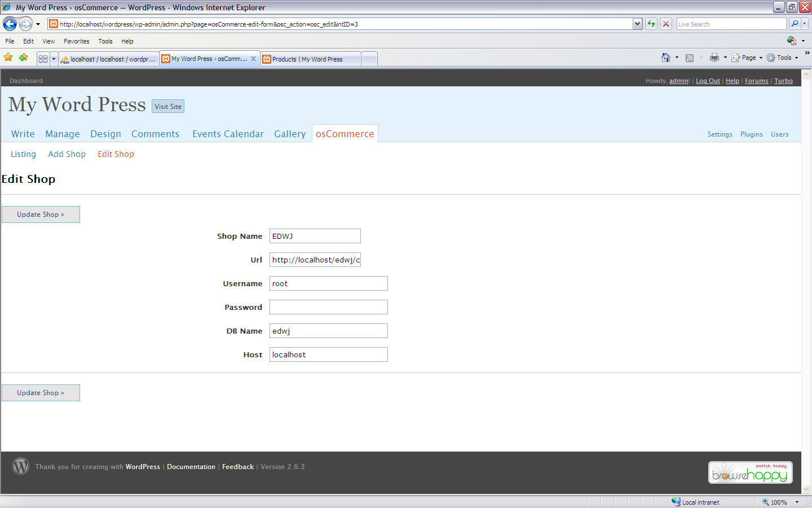
Task: Click the Visit Site button
Action: 168,106
